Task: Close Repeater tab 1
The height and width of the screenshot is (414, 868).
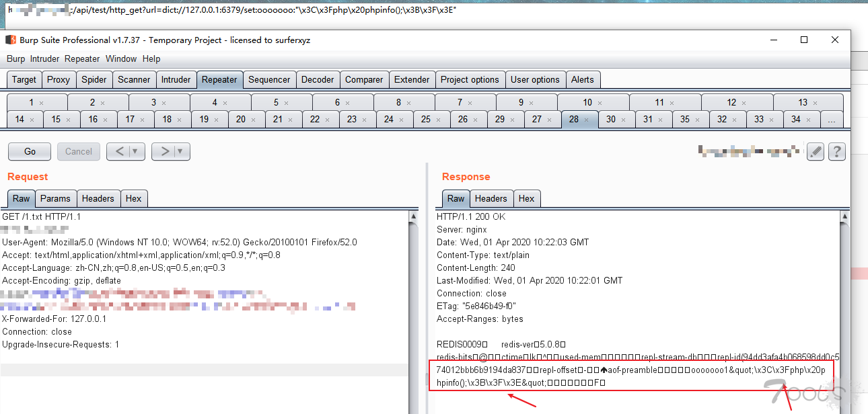Action: pos(42,103)
